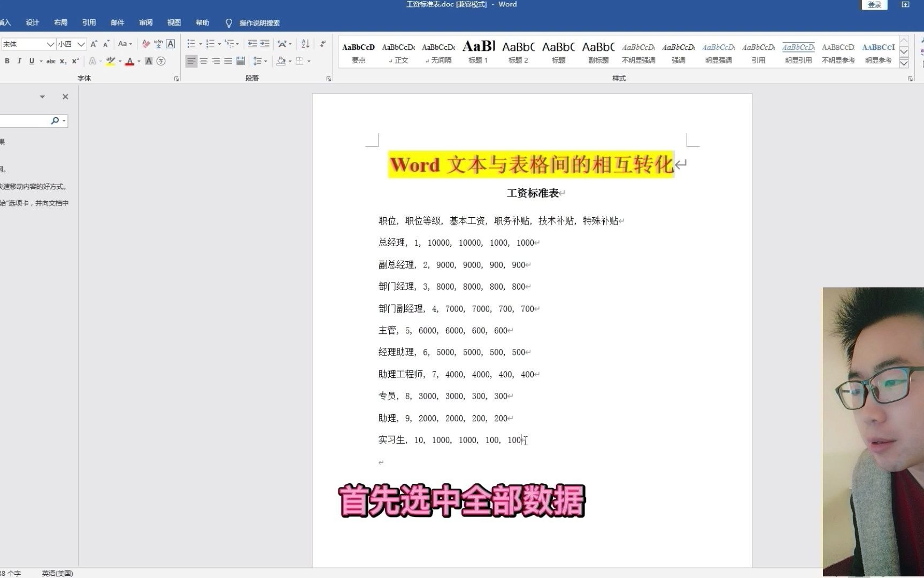The height and width of the screenshot is (578, 924).
Task: Clear all formatting with eraser icon
Action: click(145, 44)
